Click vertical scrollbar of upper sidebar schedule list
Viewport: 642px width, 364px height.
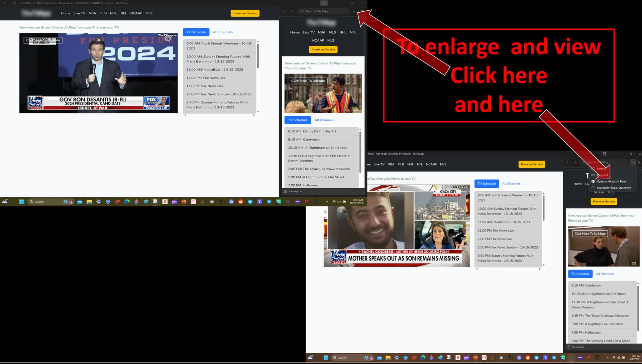coord(360,152)
